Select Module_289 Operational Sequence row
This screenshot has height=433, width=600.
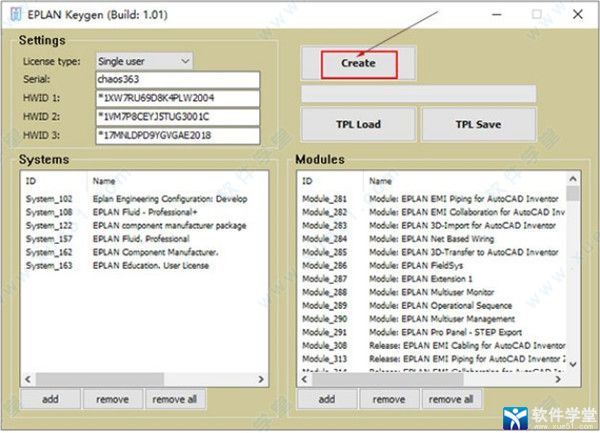432,306
